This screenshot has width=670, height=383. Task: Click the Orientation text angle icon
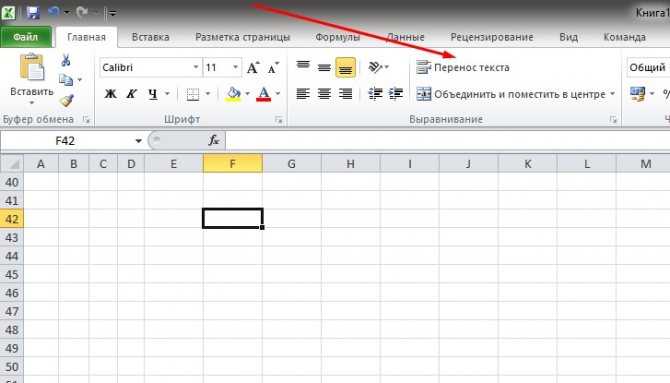(x=376, y=67)
